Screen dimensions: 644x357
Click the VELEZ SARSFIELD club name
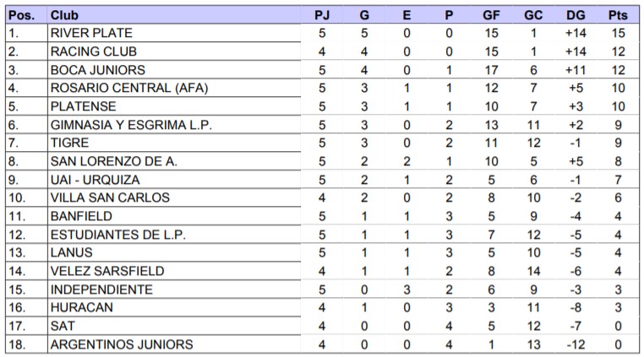pyautogui.click(x=107, y=271)
